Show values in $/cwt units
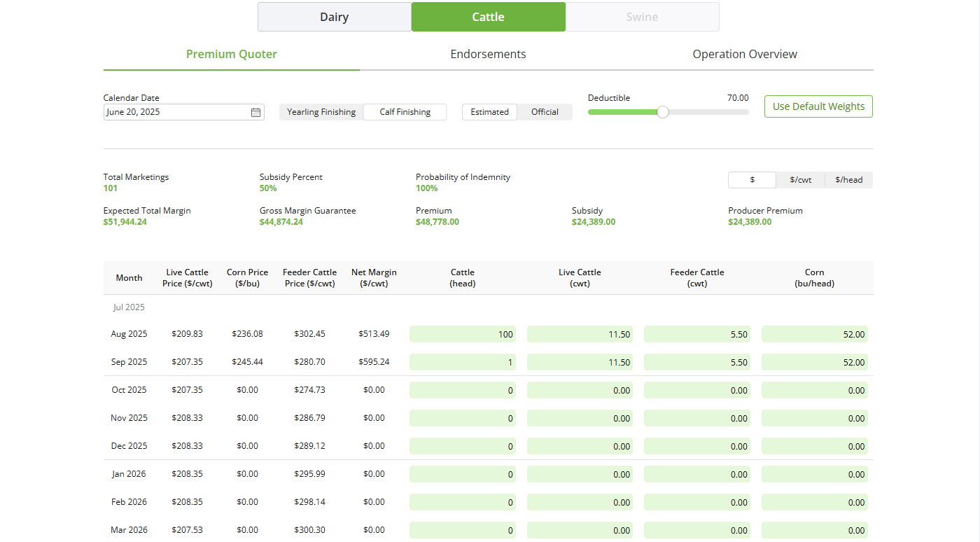This screenshot has height=542, width=980. point(801,180)
